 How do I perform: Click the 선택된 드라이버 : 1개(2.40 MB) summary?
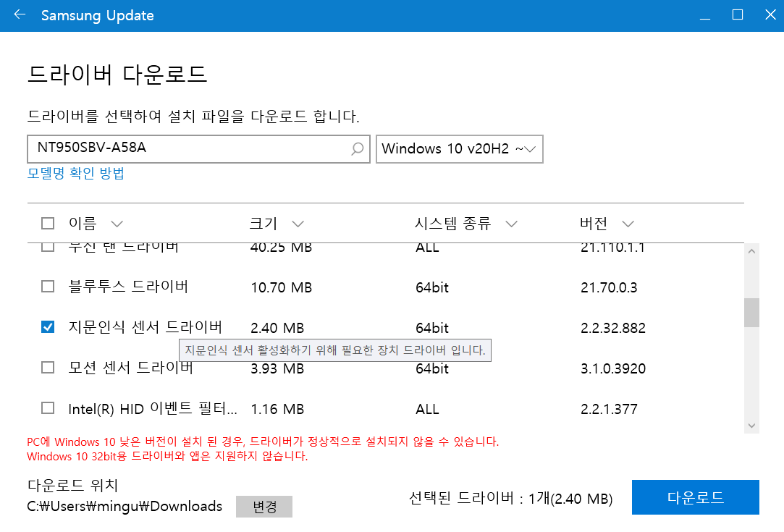click(x=510, y=498)
